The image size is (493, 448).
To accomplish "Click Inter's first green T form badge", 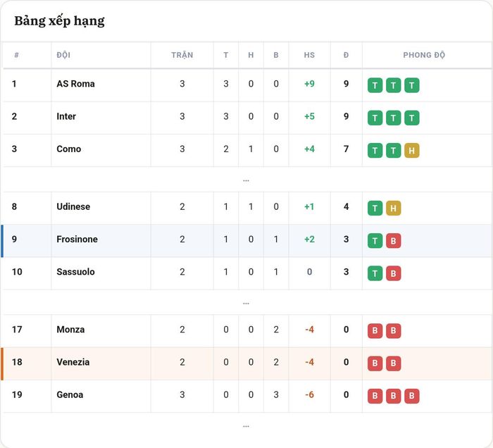I will (375, 118).
